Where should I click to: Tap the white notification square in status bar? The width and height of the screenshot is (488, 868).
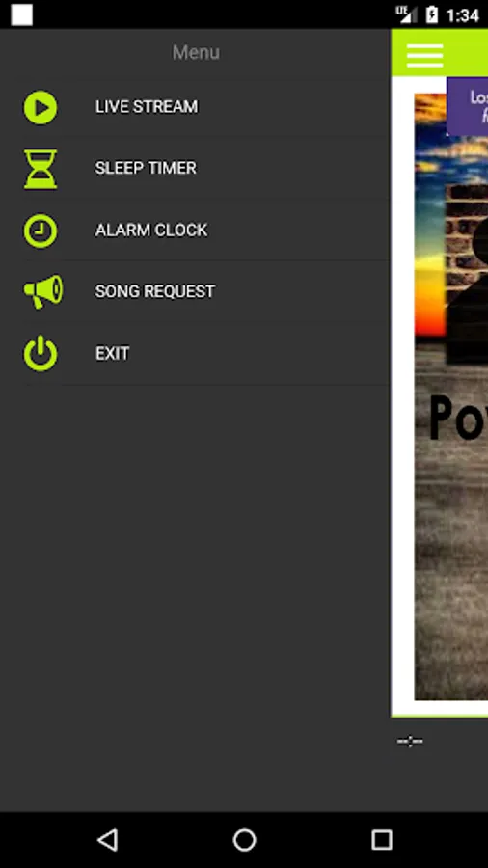pos(21,14)
